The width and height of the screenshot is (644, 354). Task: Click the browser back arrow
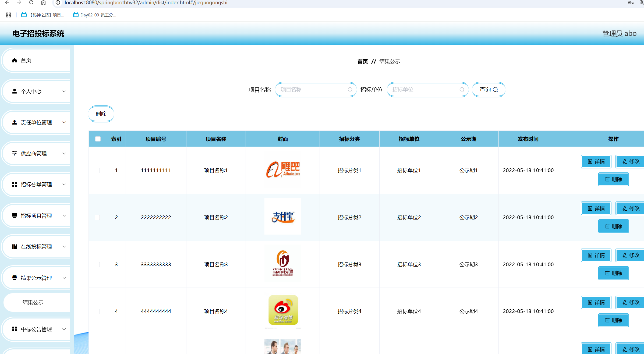(7, 2)
